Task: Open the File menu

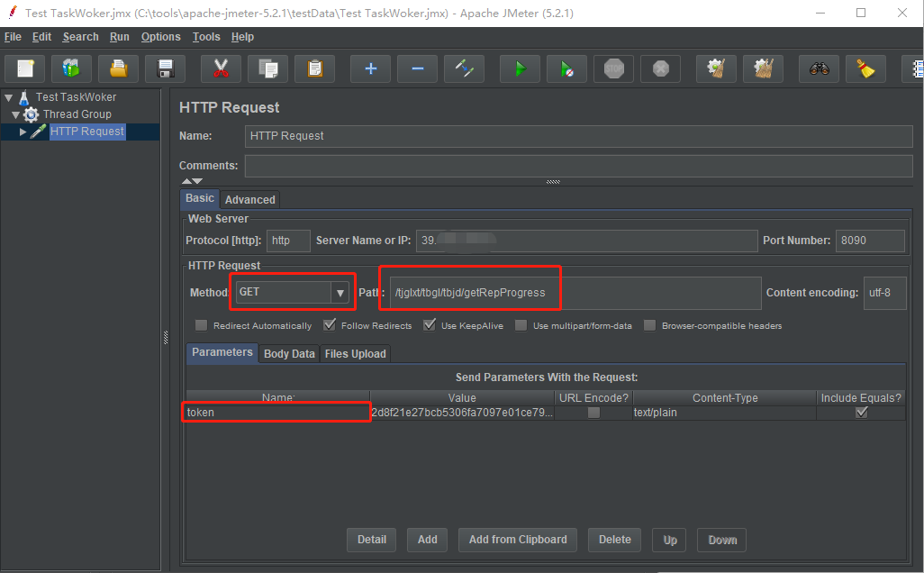Action: point(13,37)
